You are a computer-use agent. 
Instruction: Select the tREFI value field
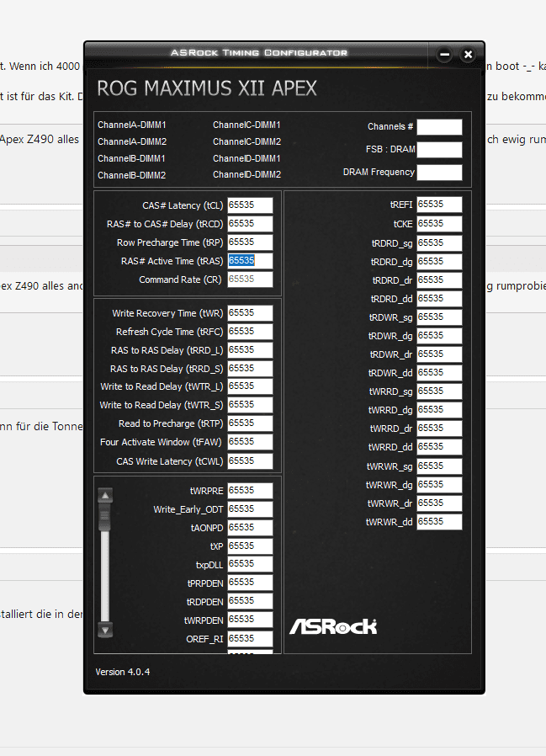coord(439,205)
